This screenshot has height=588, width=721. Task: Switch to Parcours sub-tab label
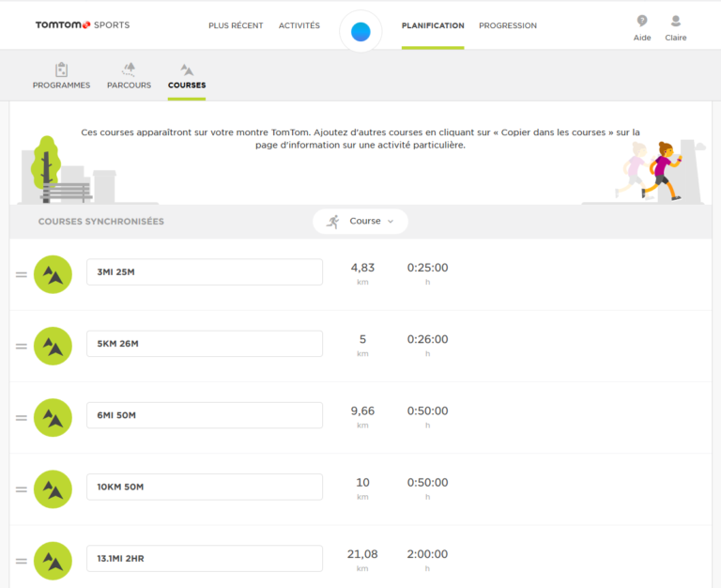coord(129,85)
